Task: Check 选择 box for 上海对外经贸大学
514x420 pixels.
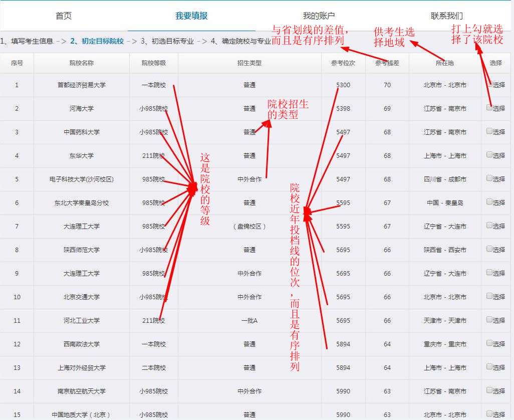Action: coord(489,367)
